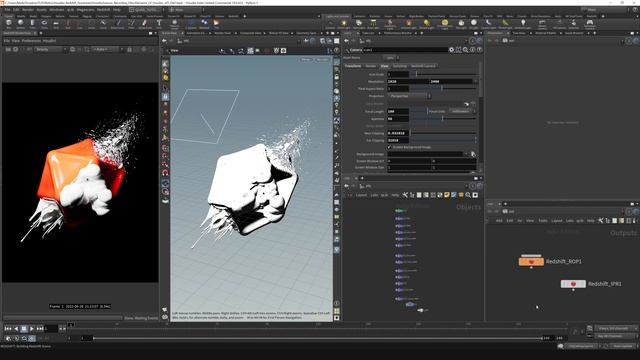Open the Composite View pane tab
Viewport: 640px width, 360px height.
coord(250,33)
